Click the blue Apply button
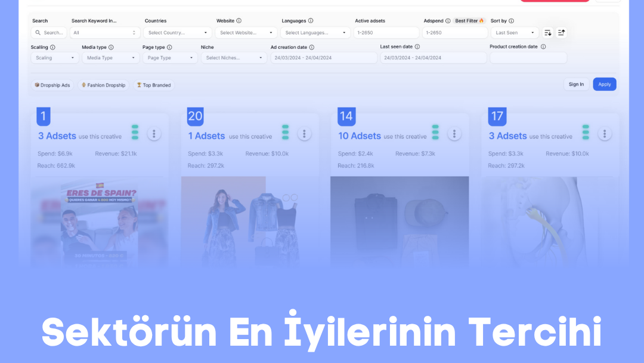This screenshot has height=363, width=644. 604,84
